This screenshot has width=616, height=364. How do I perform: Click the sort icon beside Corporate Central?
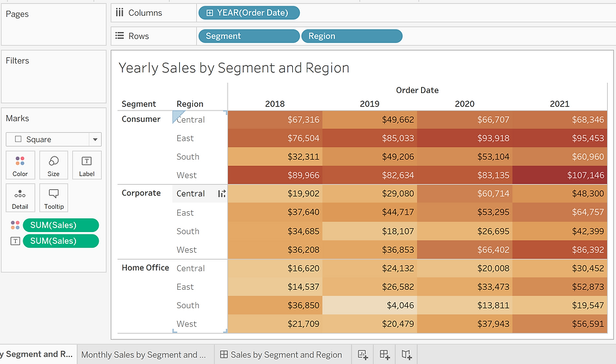[x=221, y=194]
